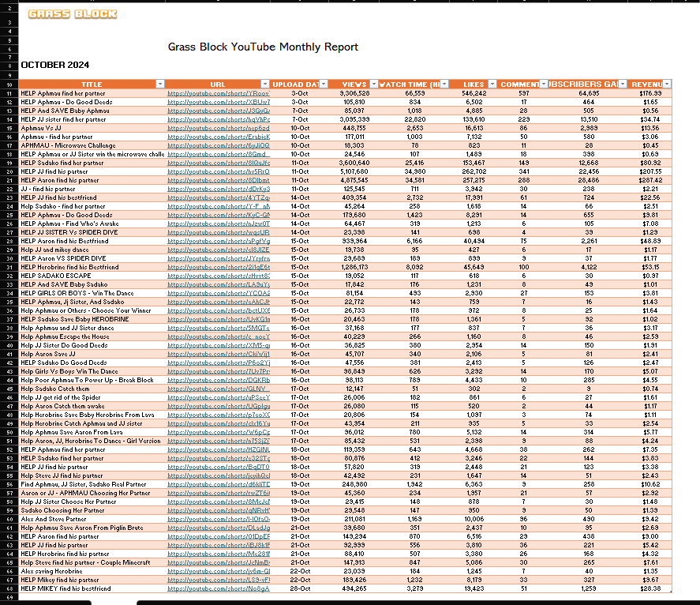Select the watch time cell '66,559'
This screenshot has width=700, height=605.
coord(415,93)
